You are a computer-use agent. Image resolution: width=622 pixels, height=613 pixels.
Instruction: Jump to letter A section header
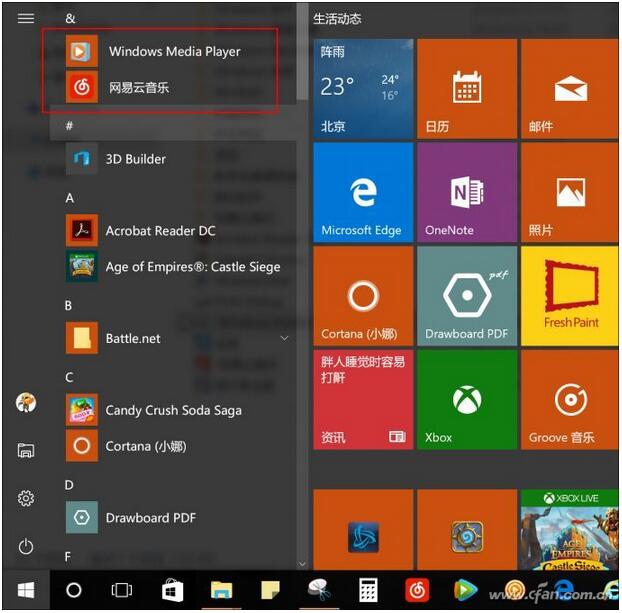70,198
